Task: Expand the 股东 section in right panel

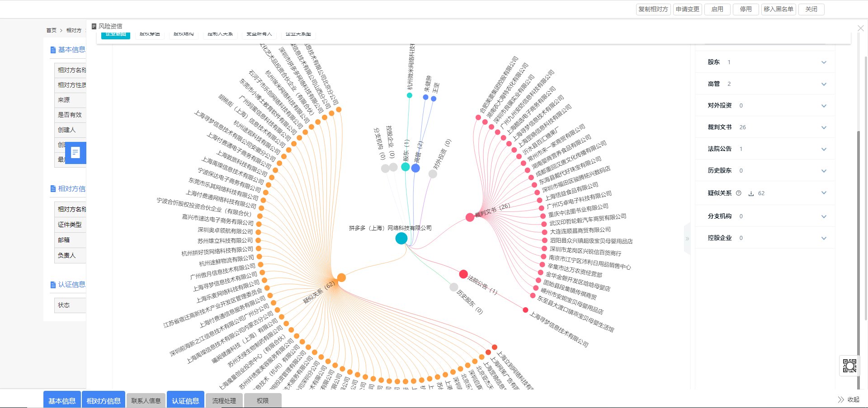Action: tap(824, 62)
